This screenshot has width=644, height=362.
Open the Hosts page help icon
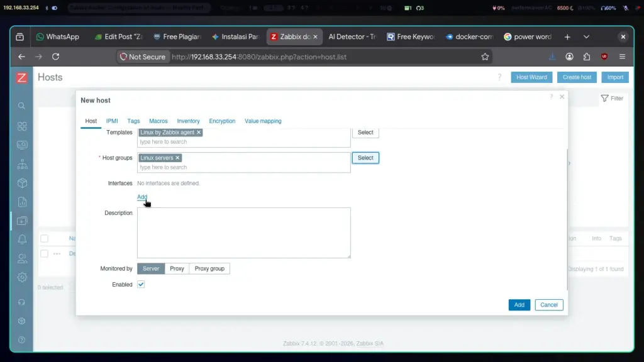[499, 77]
